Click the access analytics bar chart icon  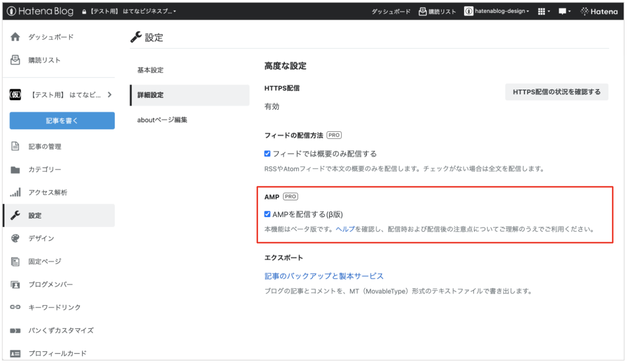tap(15, 193)
